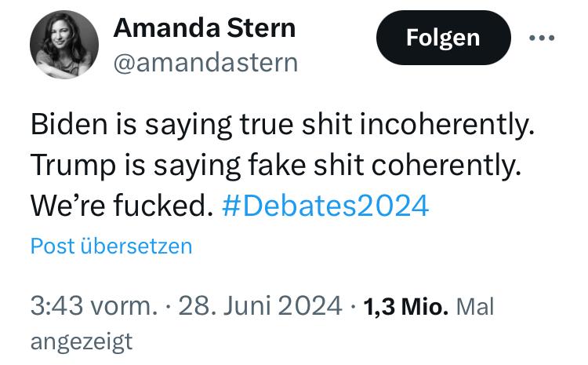Open the 3:43 vorm. timestamp
588x365 pixels.
94,305
